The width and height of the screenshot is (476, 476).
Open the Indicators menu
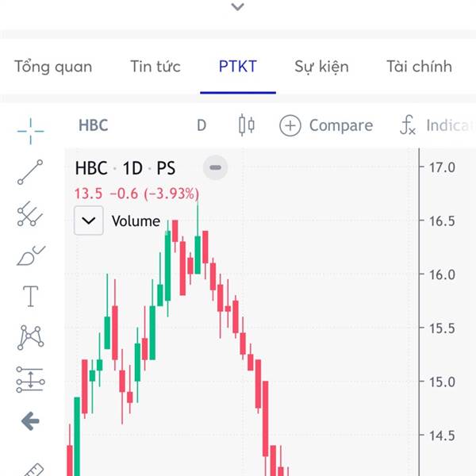437,125
